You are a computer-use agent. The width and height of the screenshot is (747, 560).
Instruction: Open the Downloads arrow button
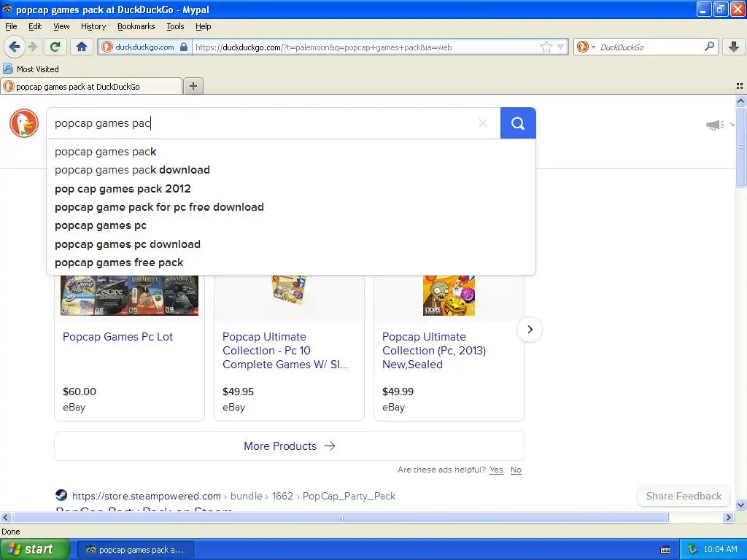(734, 47)
